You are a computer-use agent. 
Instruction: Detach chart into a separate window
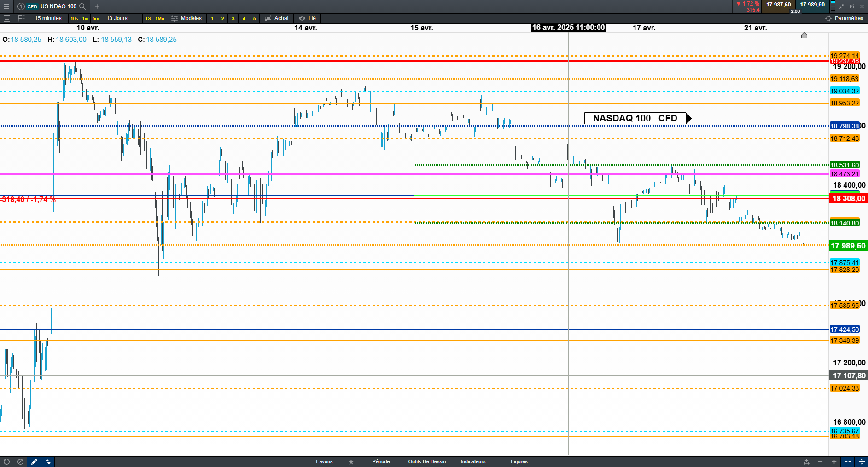tap(852, 6)
